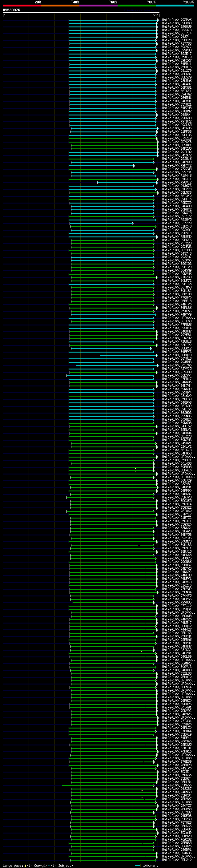Click hit label UniRef100_Q42686
Viewport: 197px width, 868px height.
(x=177, y=128)
